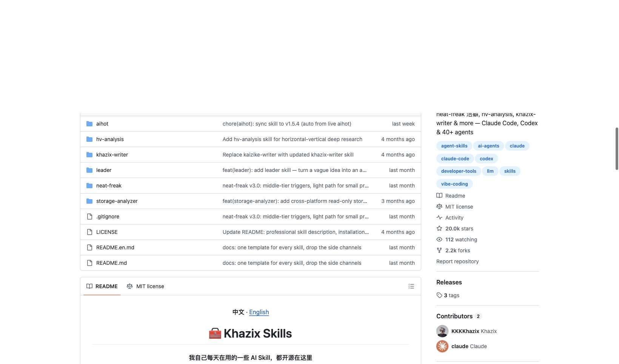Open the claude contributor avatar
This screenshot has width=619, height=364.
442,346
